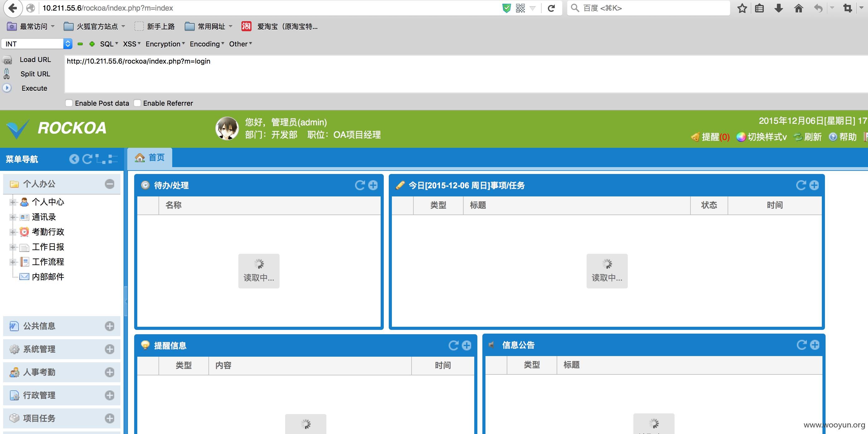The width and height of the screenshot is (868, 434).
Task: Open HackBar XSS menu
Action: point(132,44)
